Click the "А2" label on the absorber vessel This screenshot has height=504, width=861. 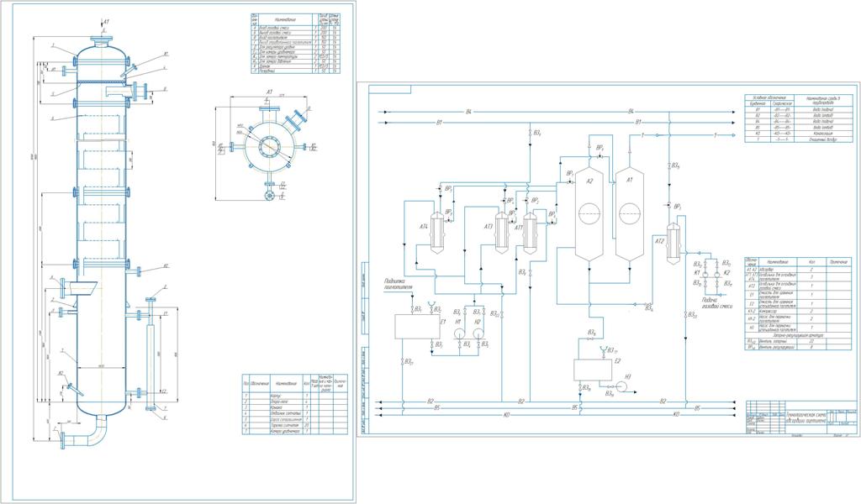pyautogui.click(x=589, y=181)
